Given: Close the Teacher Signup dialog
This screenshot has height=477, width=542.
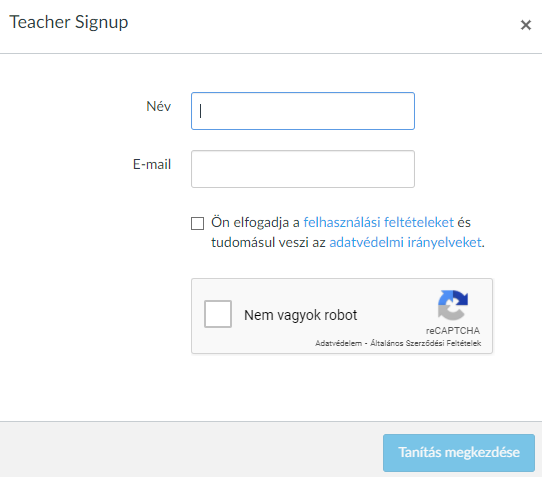Looking at the screenshot, I should (x=526, y=25).
